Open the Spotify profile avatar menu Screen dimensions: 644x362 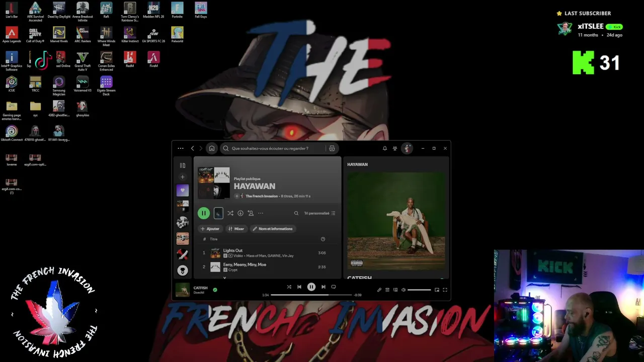click(407, 148)
